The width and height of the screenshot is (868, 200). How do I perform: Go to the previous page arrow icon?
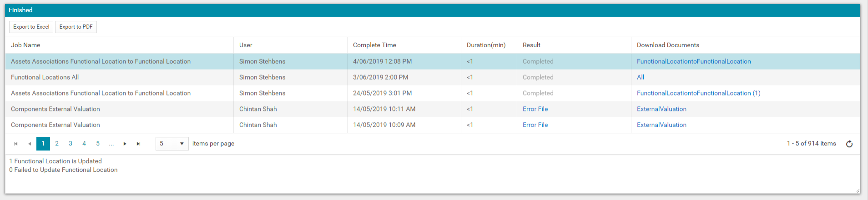point(30,144)
